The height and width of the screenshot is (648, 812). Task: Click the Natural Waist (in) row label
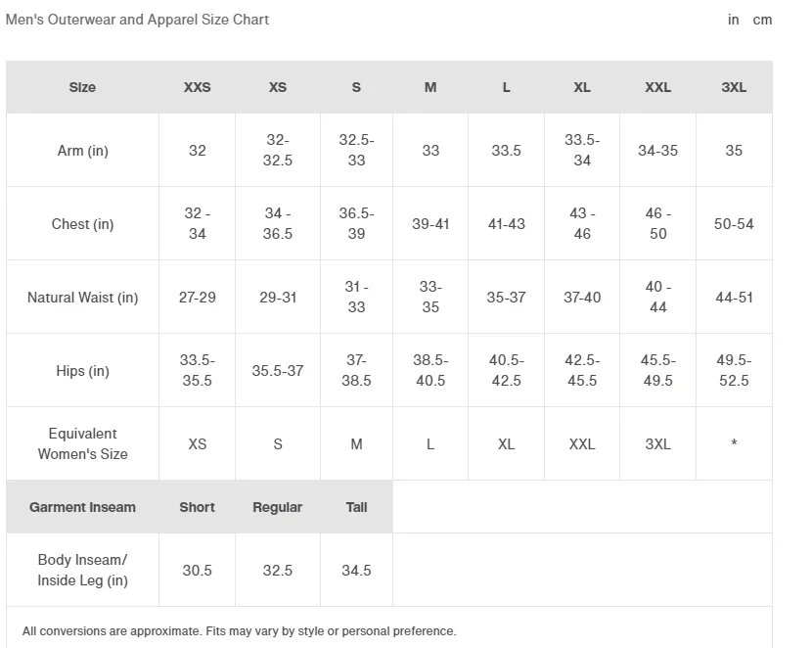tap(82, 298)
